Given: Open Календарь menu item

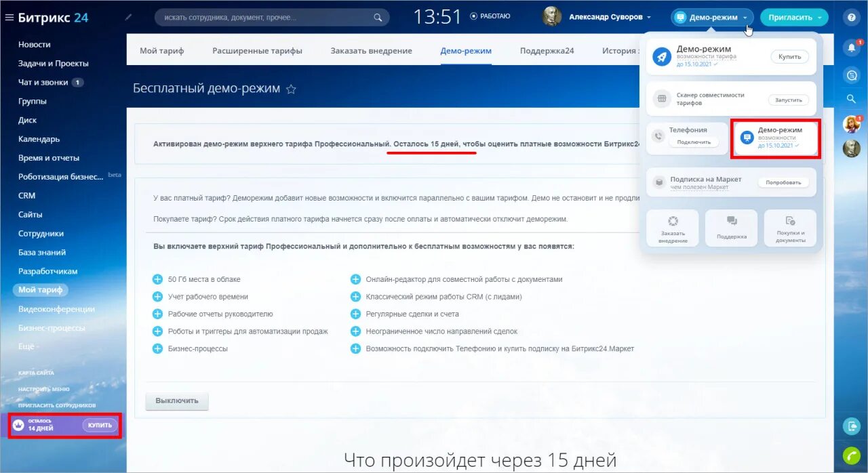Looking at the screenshot, I should tap(39, 139).
